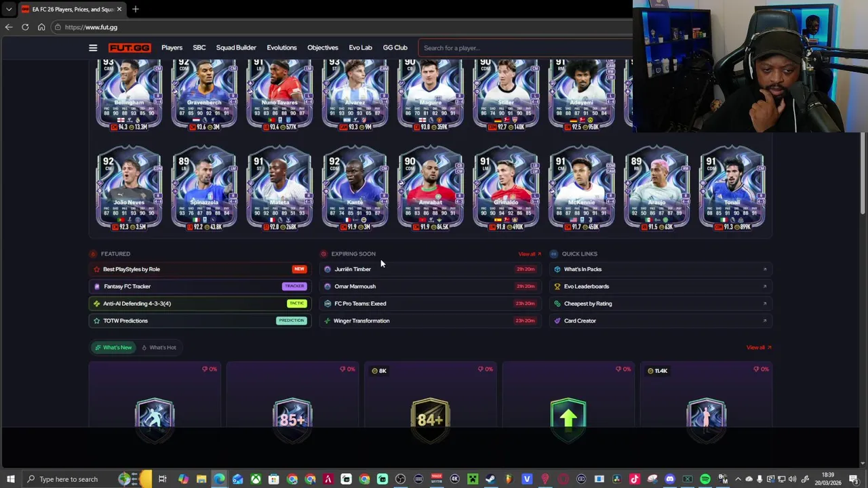Open the tab list dropdown arrow
This screenshot has width=868, height=488.
point(8,9)
